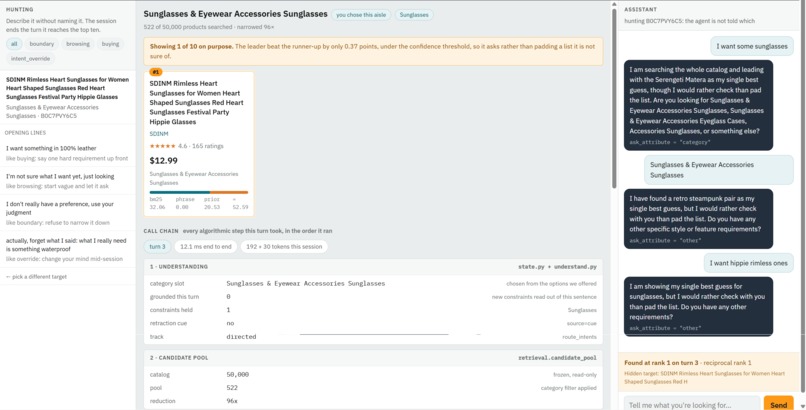This screenshot has height=410, width=806.
Task: Click 'pick a different target' link
Action: 36,276
